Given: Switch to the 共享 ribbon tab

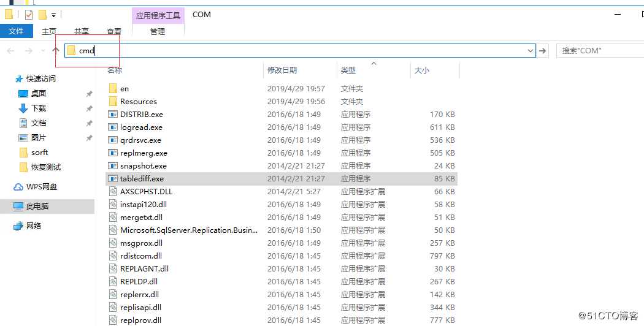Looking at the screenshot, I should coord(82,31).
